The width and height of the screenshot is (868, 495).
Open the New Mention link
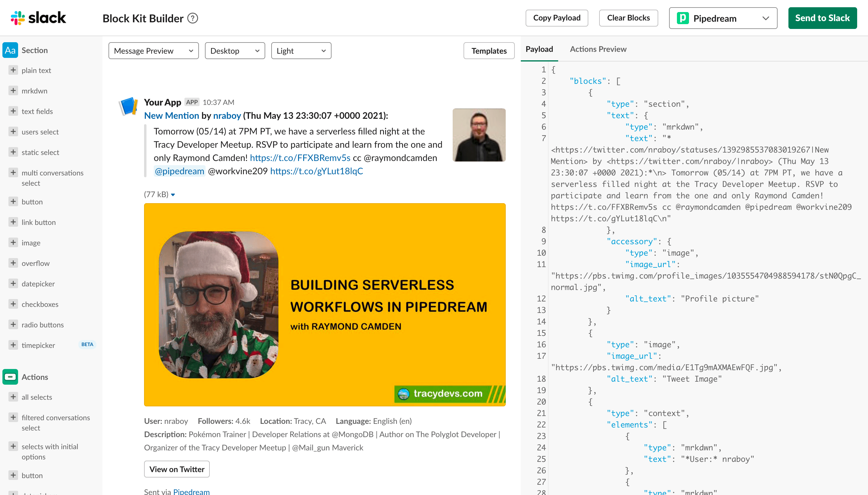[171, 115]
